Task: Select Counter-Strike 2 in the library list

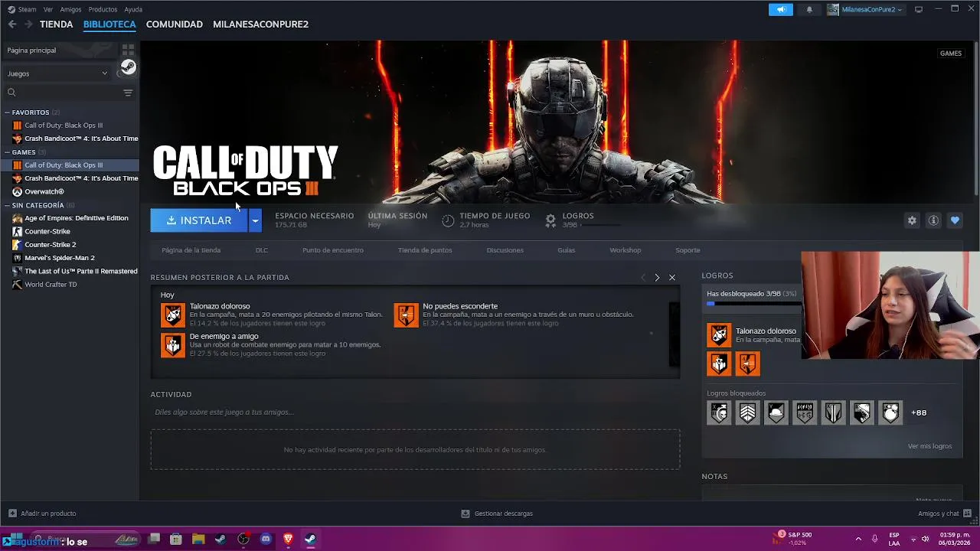Action: point(51,245)
